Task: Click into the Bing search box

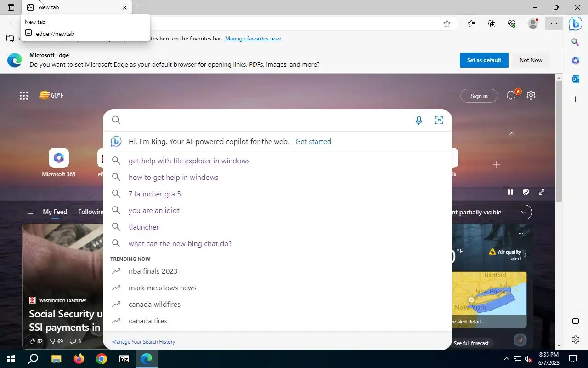Action: click(266, 120)
